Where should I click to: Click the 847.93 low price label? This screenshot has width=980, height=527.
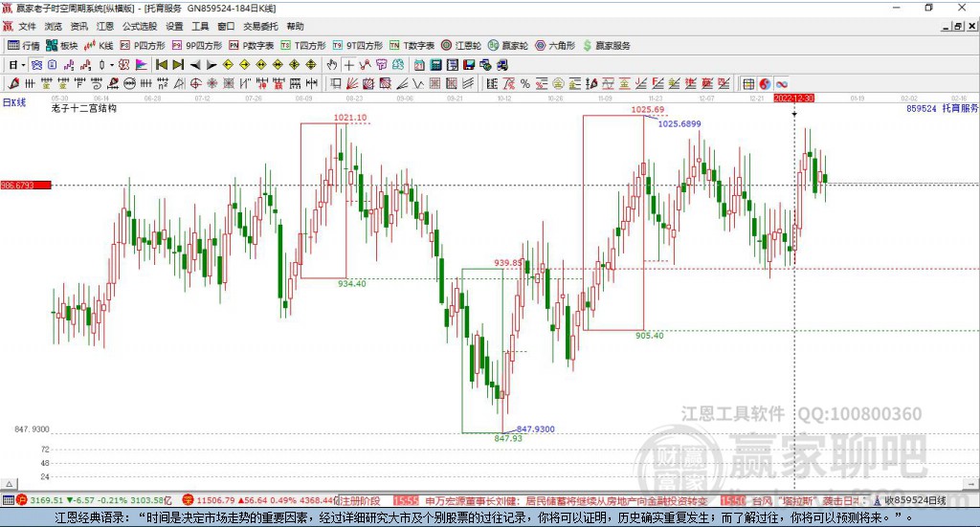pos(508,438)
